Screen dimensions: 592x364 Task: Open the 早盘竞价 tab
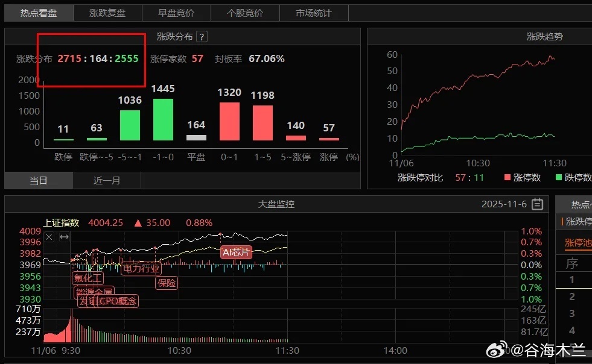coord(176,13)
